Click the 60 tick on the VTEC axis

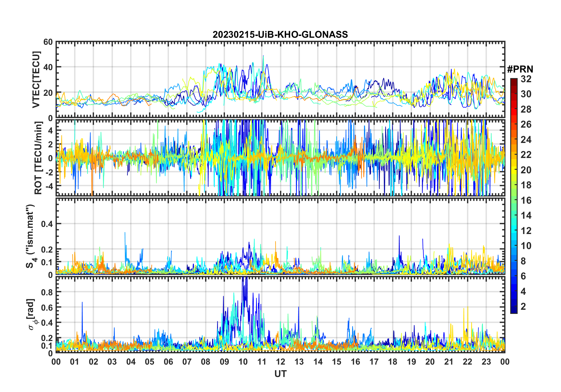pyautogui.click(x=48, y=42)
